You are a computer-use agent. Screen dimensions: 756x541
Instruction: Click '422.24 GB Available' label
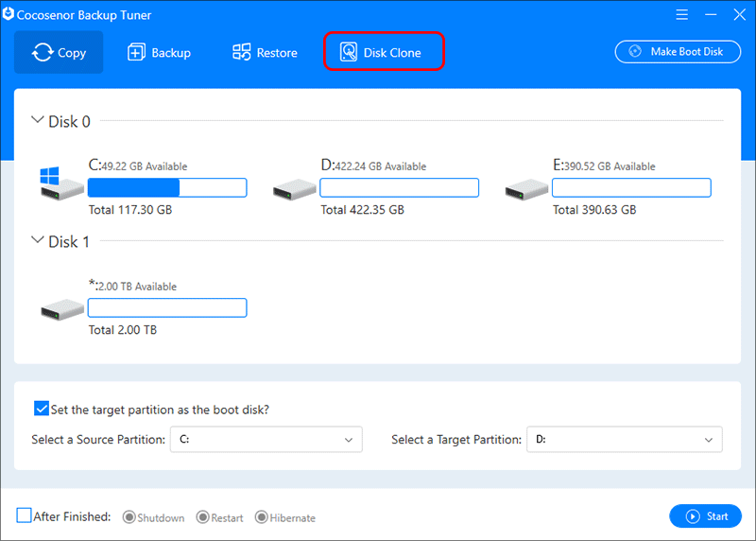click(x=381, y=166)
